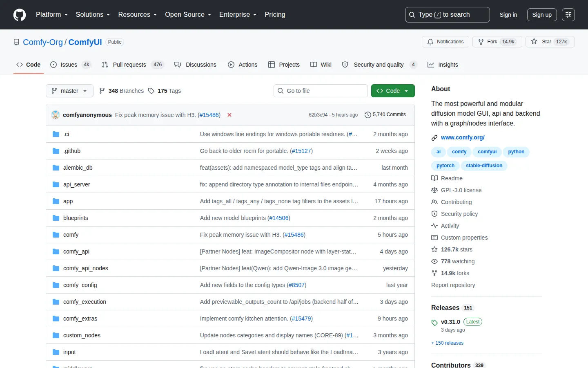Open the comfy_execution folder
This screenshot has height=368, width=588.
[85, 302]
